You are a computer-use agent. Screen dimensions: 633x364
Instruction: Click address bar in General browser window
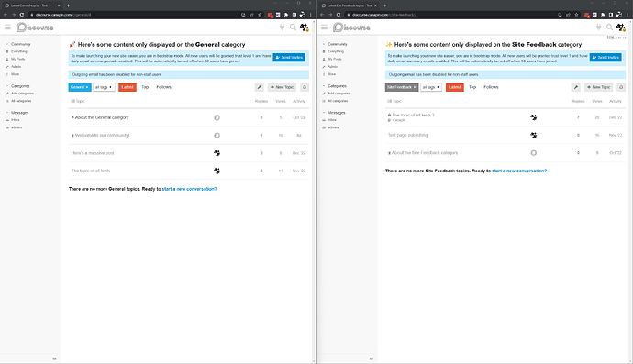coord(133,15)
